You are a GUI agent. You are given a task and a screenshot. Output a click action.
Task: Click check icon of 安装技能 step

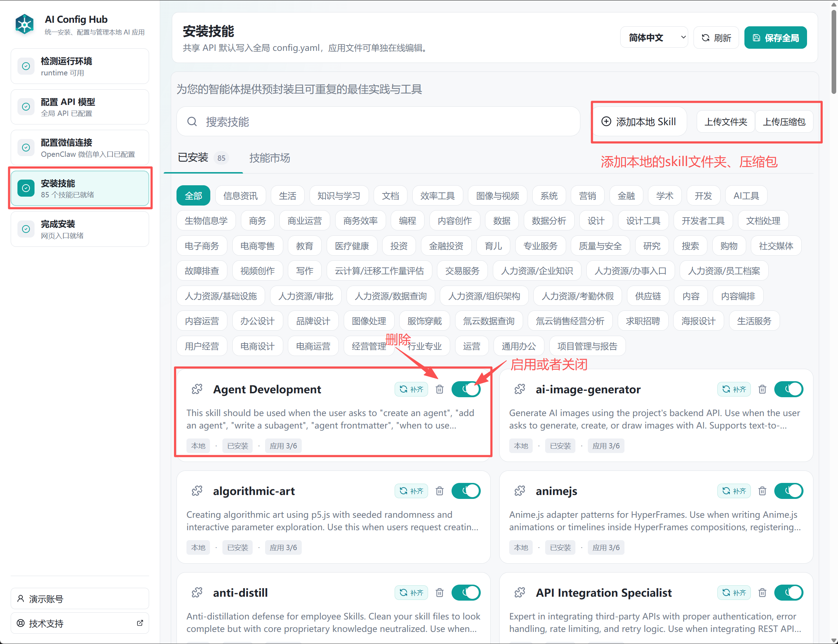26,188
